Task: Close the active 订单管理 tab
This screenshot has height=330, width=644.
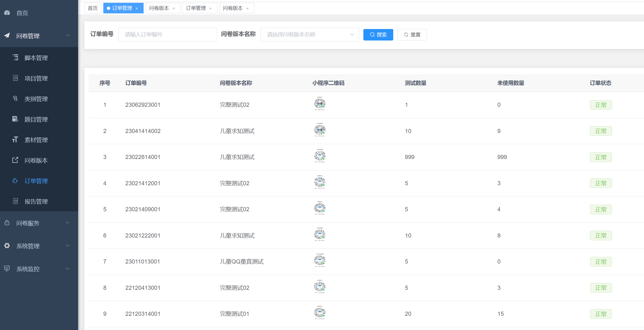Action: pyautogui.click(x=137, y=8)
